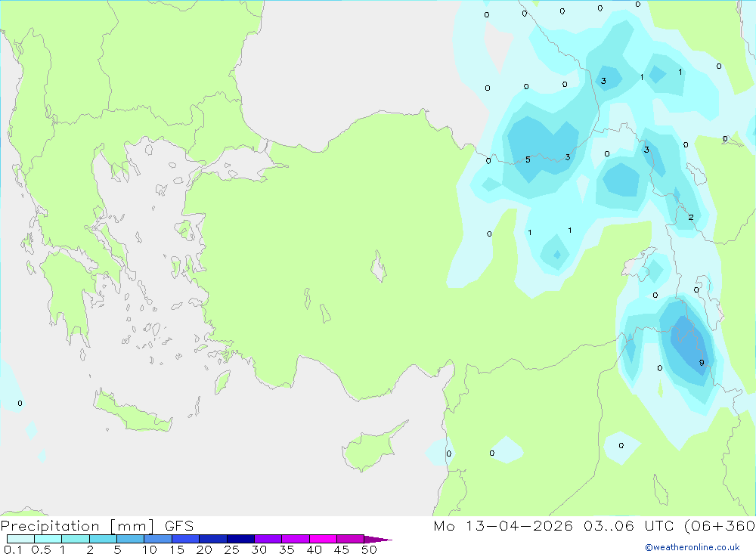
Task: Select the 40–45 mm magenta legend segment
Action: point(323,539)
